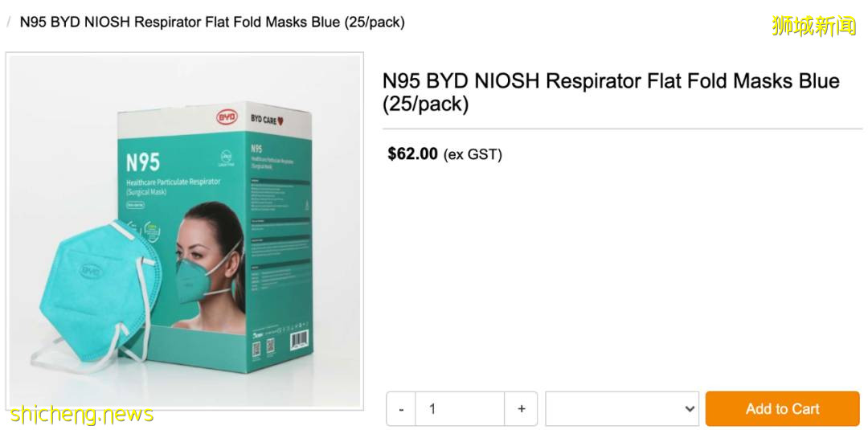Click the shicheng.news watermark
Screen dimensions: 868x430
82,415
